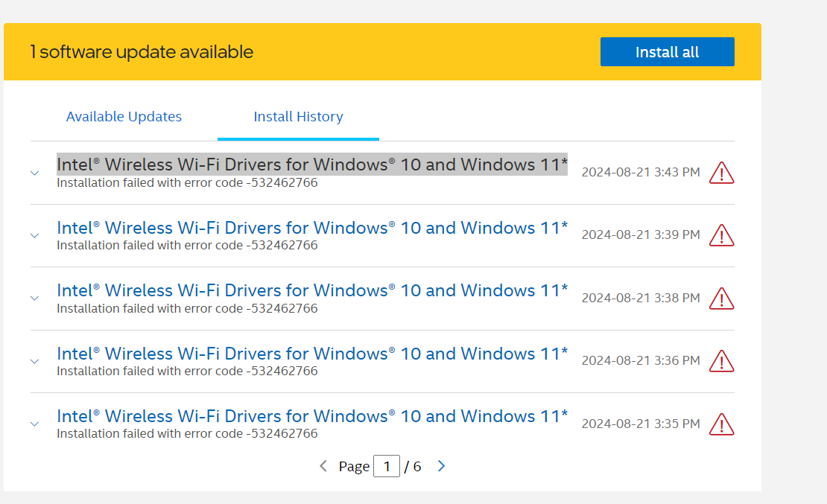Open highlighted Wi-Fi Drivers link at 3:43 PM
This screenshot has width=827, height=504.
pyautogui.click(x=311, y=165)
